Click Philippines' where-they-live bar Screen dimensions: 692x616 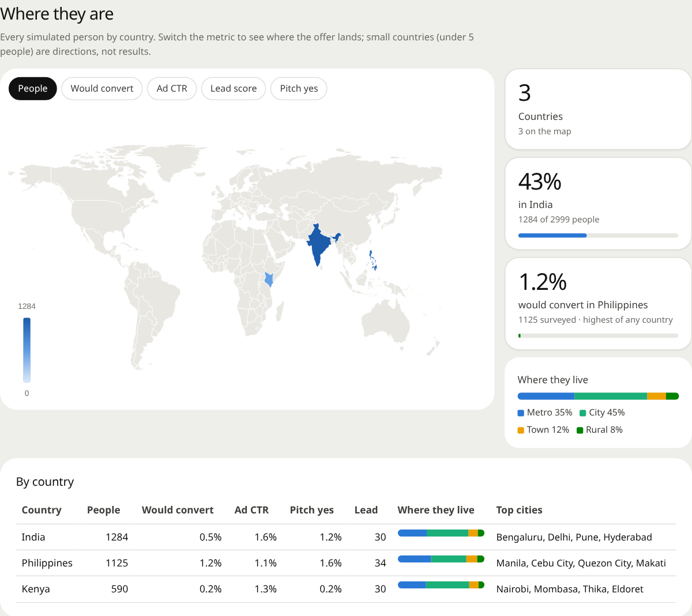click(x=441, y=559)
